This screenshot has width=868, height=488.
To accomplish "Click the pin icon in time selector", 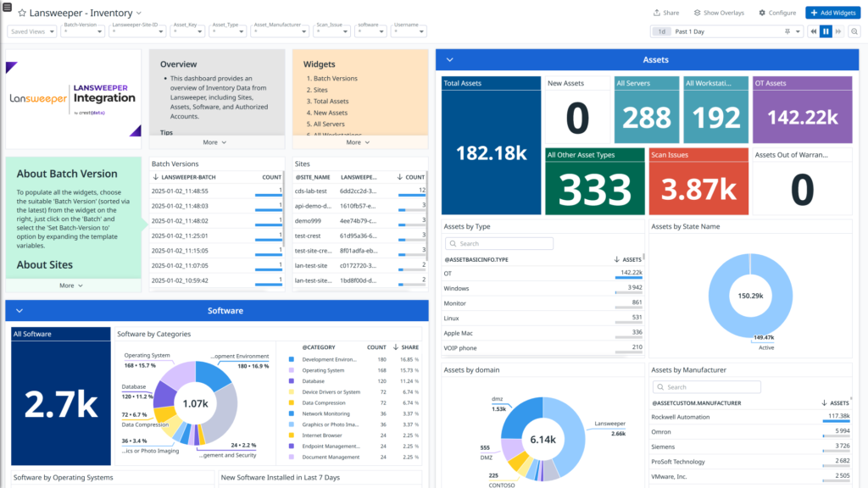I will pos(787,31).
